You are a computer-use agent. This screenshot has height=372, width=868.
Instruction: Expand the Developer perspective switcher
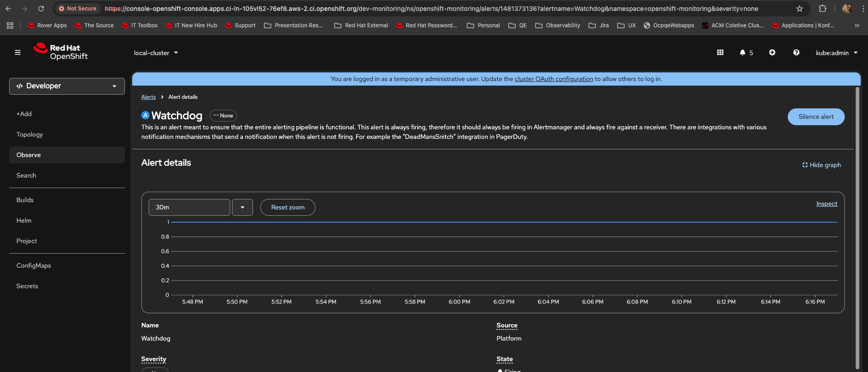(67, 86)
